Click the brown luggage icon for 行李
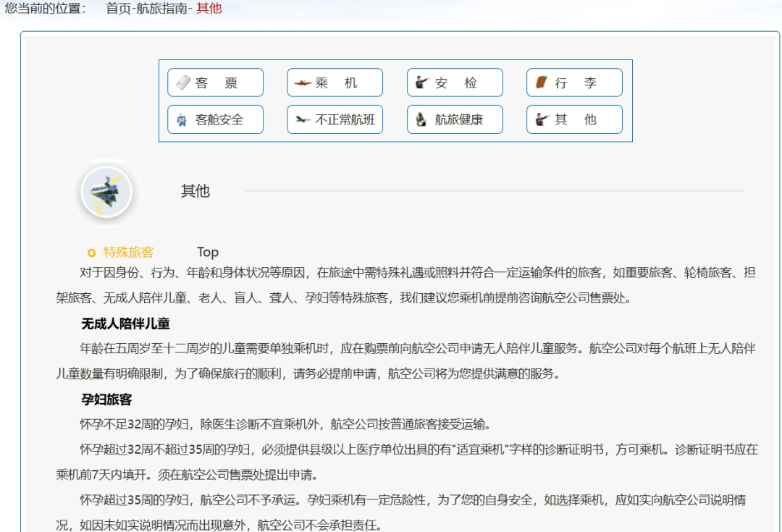 coord(542,83)
